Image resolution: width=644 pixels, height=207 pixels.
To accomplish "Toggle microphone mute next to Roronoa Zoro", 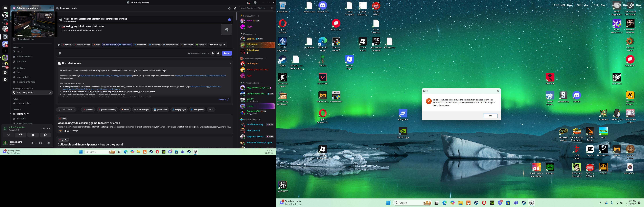I will click(x=32, y=143).
